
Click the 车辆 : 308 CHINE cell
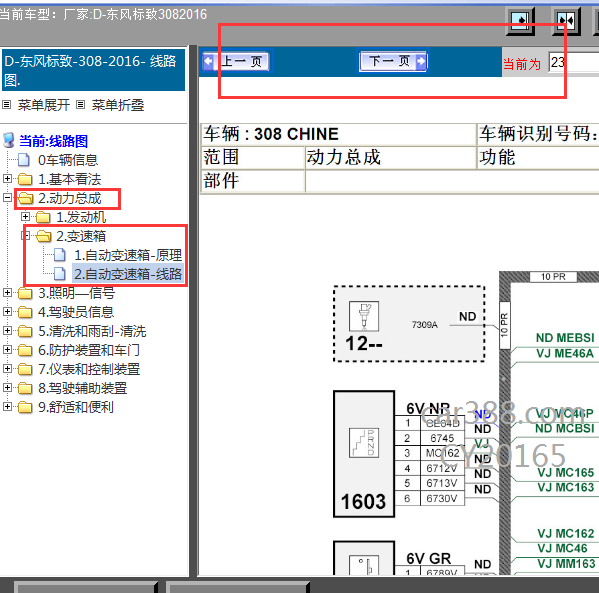pos(338,134)
